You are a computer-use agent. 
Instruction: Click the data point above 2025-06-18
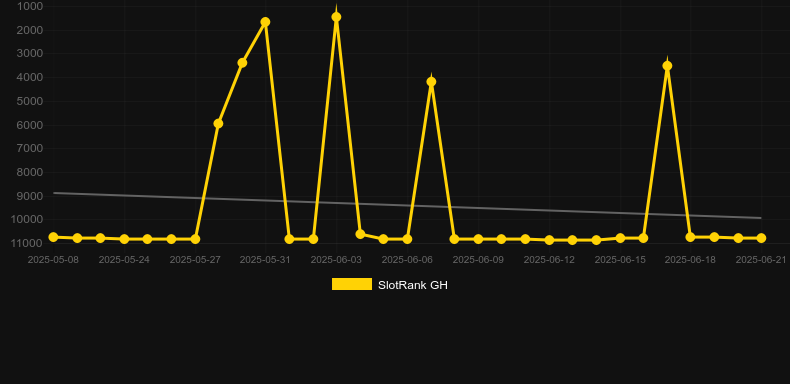[690, 237]
